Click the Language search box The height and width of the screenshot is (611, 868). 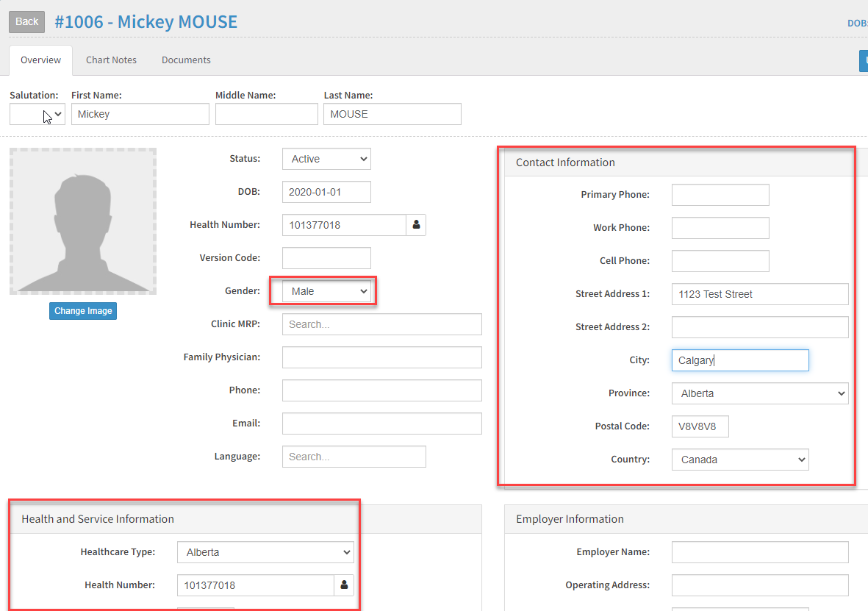pyautogui.click(x=354, y=457)
